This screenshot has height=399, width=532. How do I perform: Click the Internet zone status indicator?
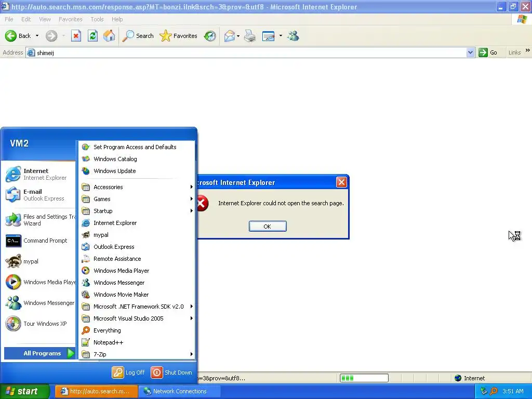[470, 378]
